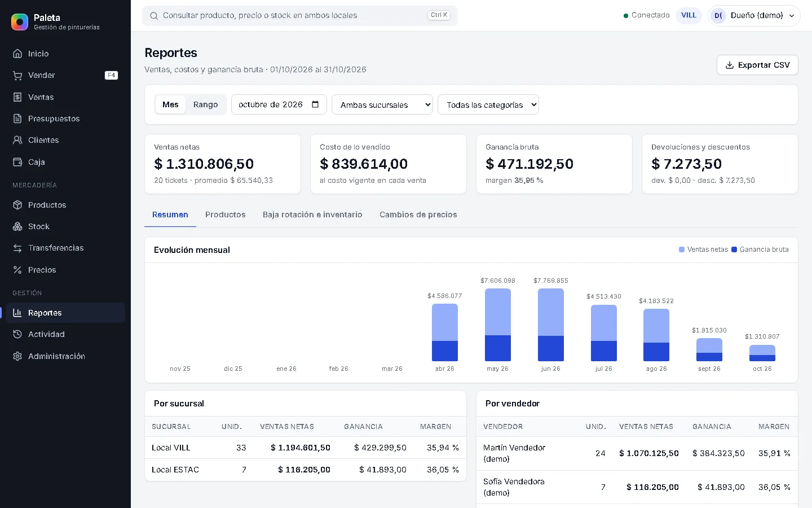
Task: Click the Local VILL row name
Action: coord(171,448)
